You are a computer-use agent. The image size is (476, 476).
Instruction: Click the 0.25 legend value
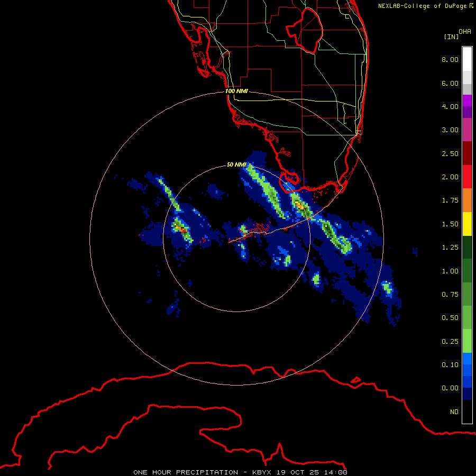click(450, 342)
